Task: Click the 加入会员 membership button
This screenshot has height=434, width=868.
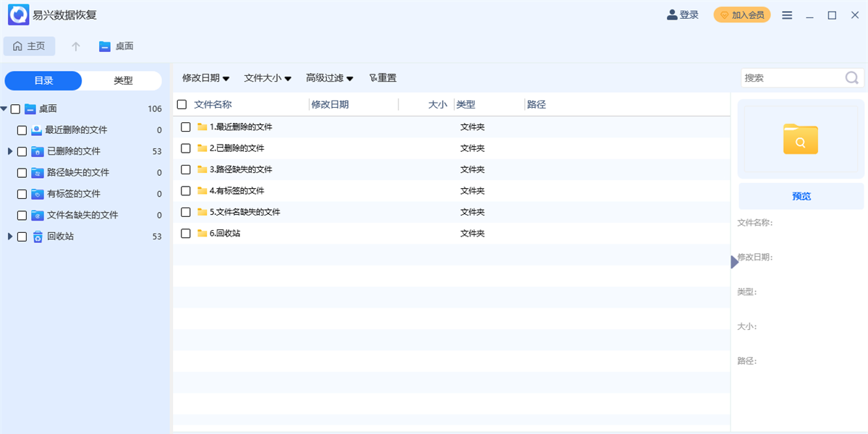Action: [742, 14]
